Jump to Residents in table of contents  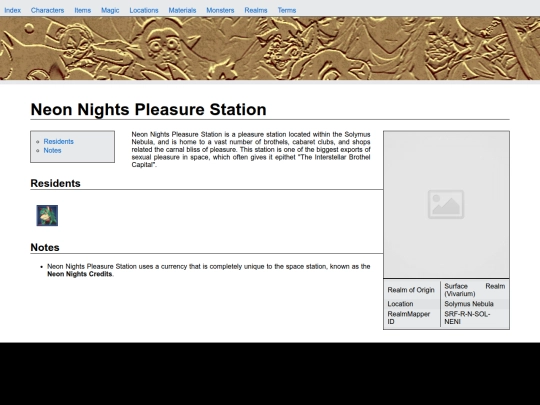[59, 142]
